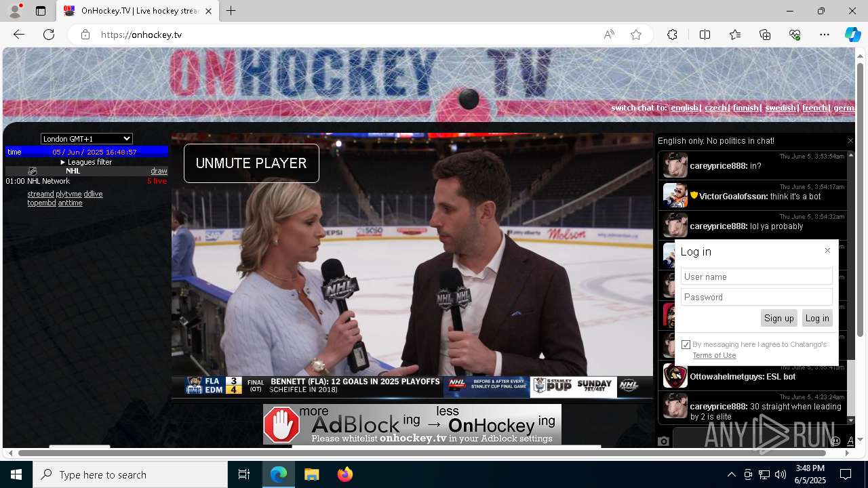Click the Sign up button

coord(778,318)
